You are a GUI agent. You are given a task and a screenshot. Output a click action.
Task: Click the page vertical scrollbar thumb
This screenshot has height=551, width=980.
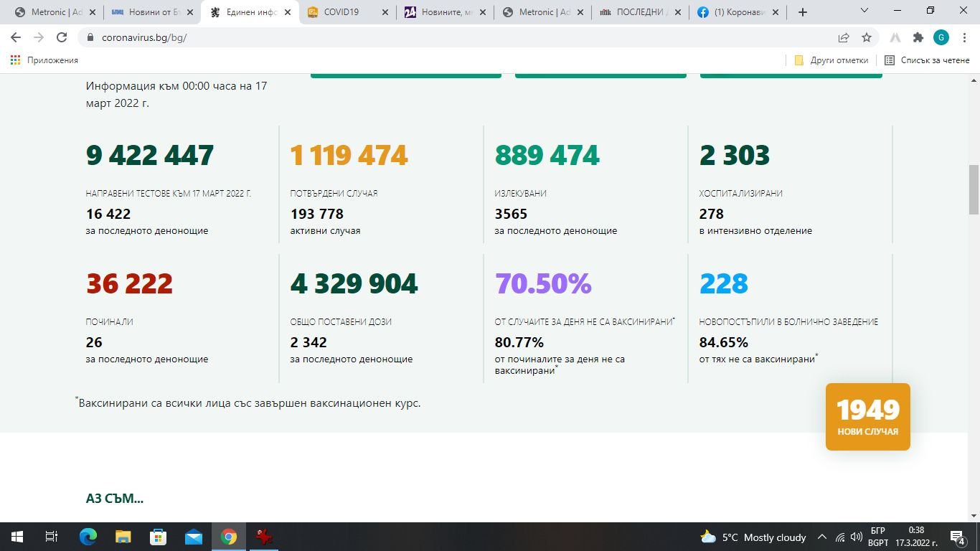click(974, 189)
